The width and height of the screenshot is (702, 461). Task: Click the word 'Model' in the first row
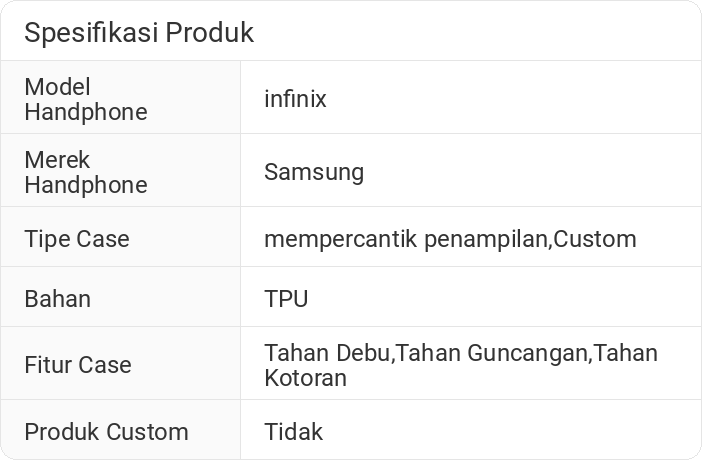pyautogui.click(x=57, y=87)
